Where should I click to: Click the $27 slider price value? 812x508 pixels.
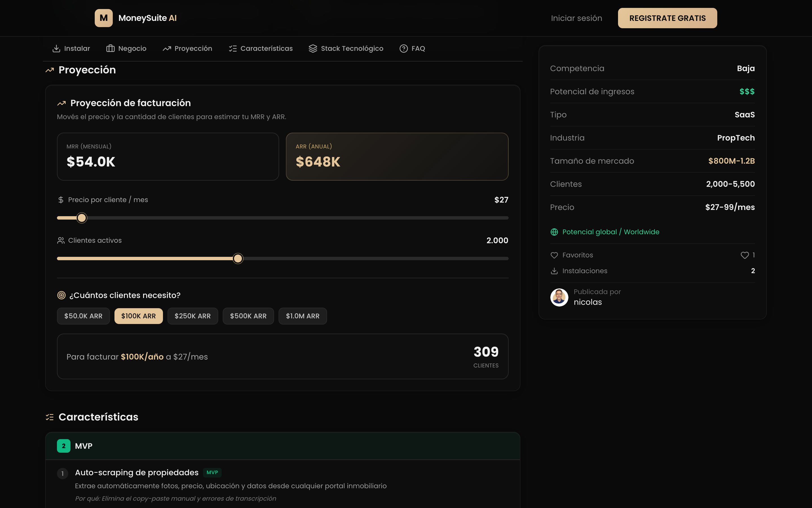pos(501,200)
